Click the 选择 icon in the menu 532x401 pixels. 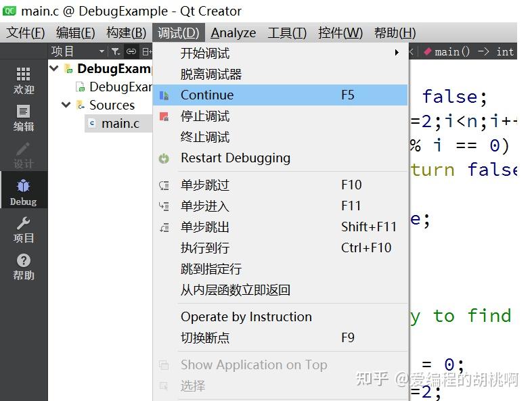coord(164,385)
